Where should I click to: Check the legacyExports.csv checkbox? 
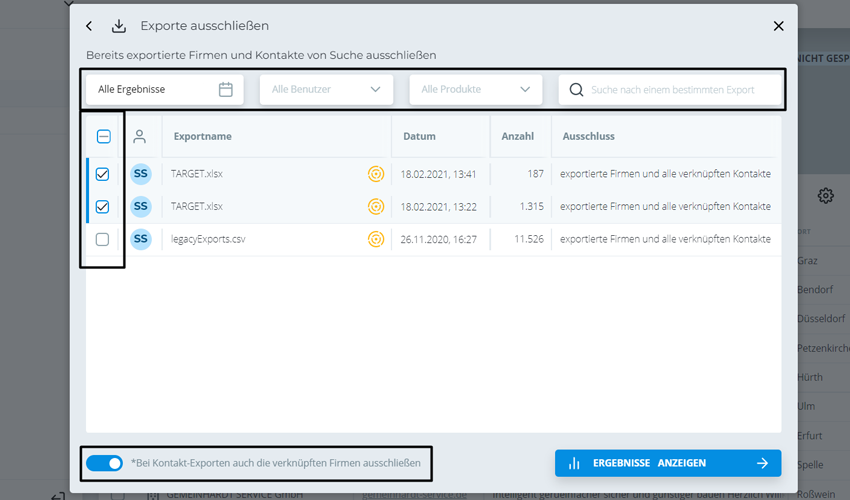(103, 239)
